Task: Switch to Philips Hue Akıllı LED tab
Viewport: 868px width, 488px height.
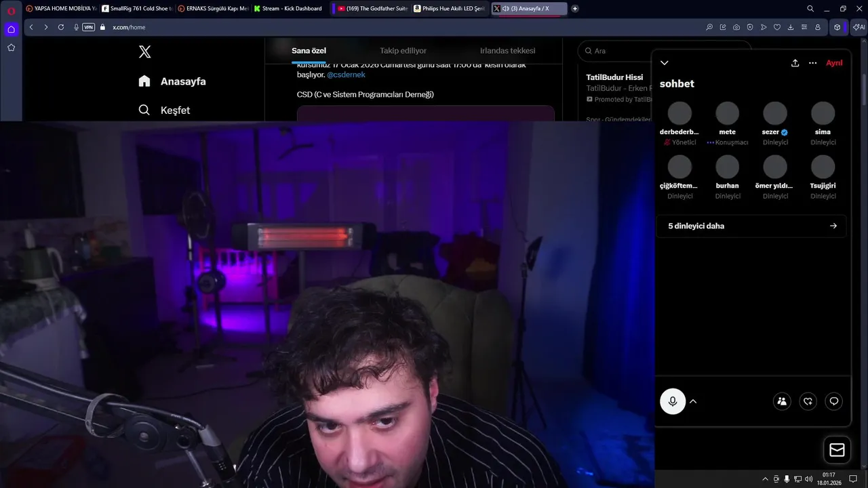Action: click(450, 9)
